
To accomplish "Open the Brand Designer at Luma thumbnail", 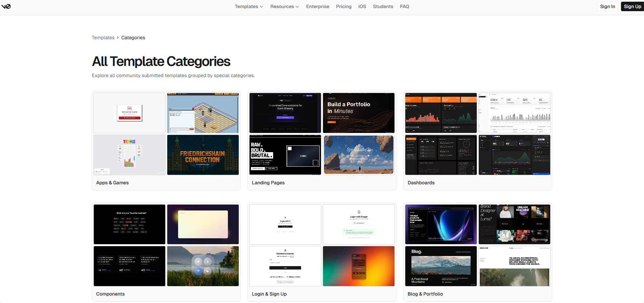I will 515,224.
